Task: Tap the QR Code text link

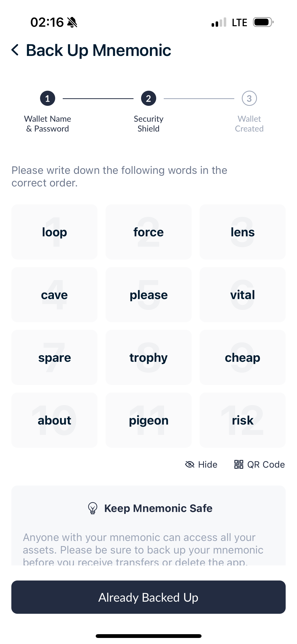Action: pyautogui.click(x=266, y=464)
